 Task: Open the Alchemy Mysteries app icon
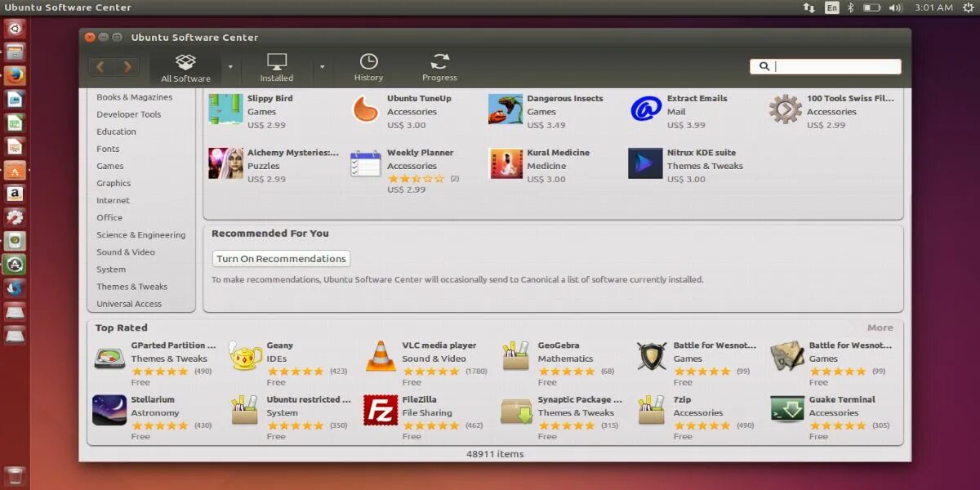(225, 163)
